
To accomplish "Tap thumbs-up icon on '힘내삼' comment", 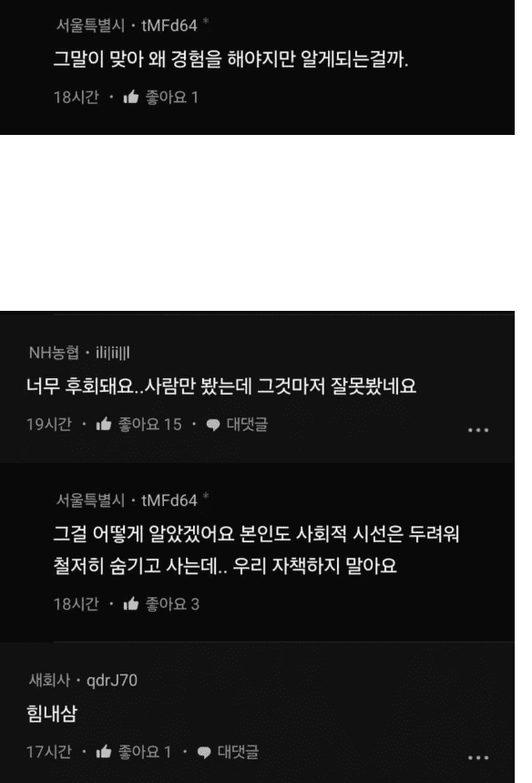I will tap(103, 751).
